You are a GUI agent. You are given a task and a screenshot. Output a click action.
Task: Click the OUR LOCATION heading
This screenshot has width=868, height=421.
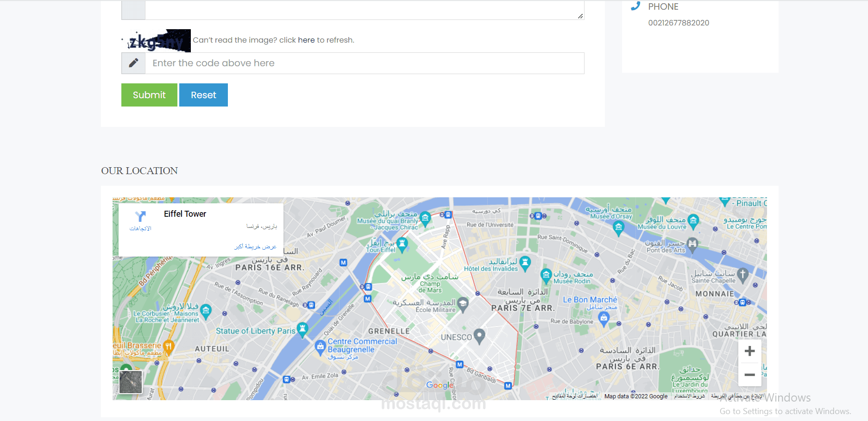pyautogui.click(x=139, y=171)
